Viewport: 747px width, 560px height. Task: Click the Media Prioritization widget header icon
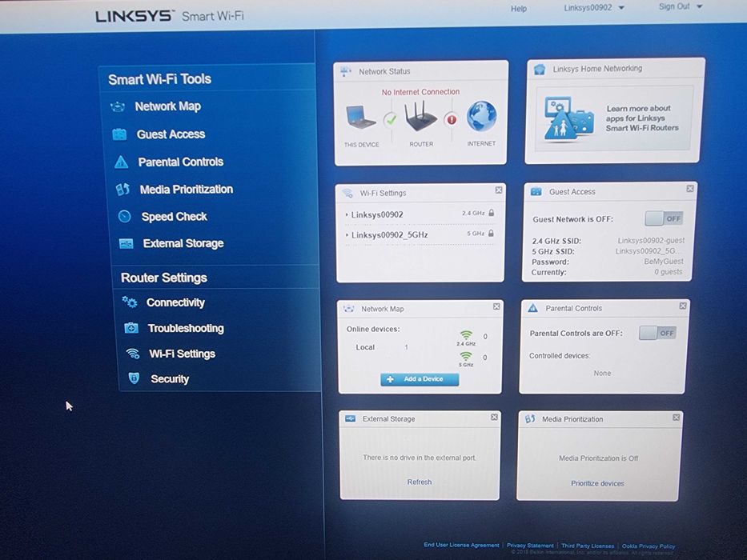tap(529, 419)
